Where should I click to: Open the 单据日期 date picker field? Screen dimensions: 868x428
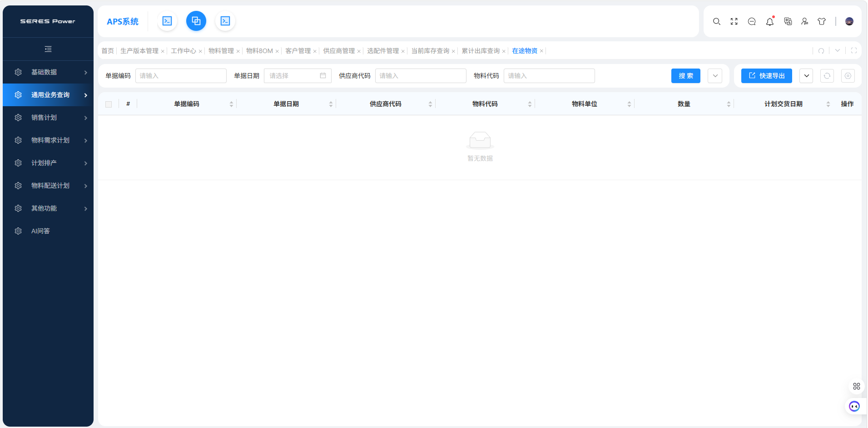[x=298, y=76]
